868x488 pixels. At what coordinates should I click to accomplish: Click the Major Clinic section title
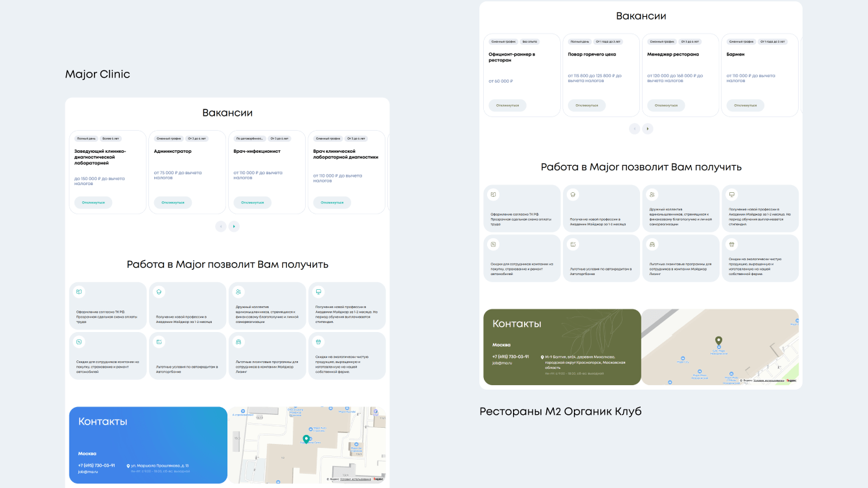pos(98,74)
